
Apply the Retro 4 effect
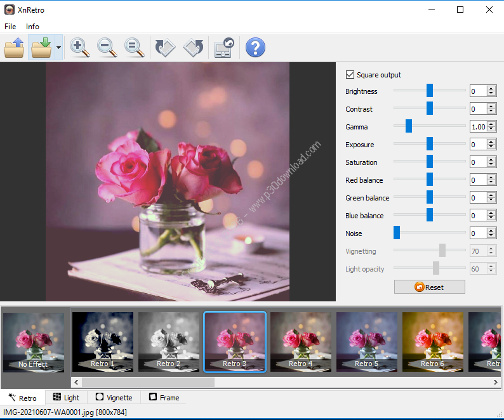pos(300,342)
